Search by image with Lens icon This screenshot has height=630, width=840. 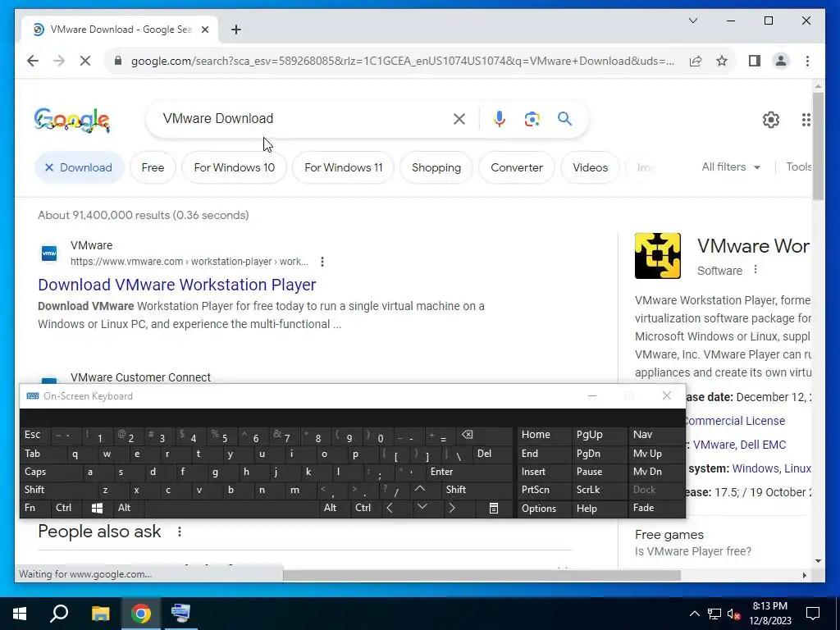(x=532, y=119)
